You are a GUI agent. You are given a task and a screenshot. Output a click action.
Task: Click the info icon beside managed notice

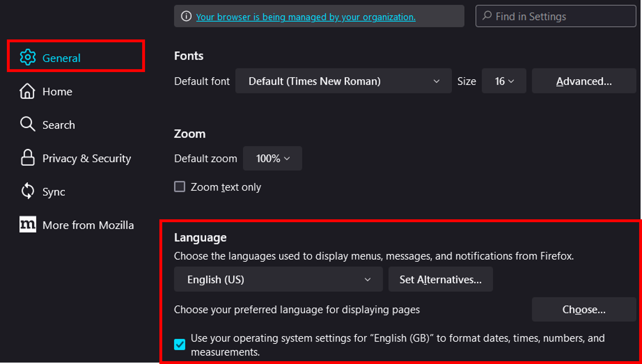pyautogui.click(x=186, y=17)
